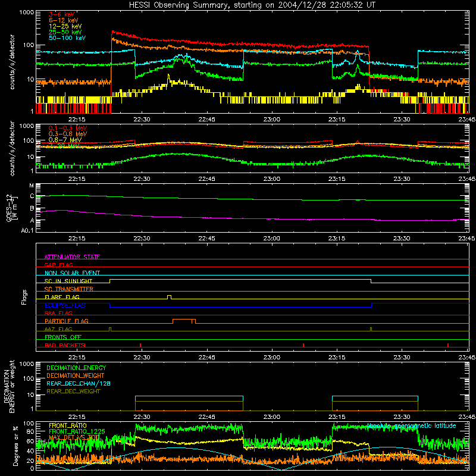The image size is (476, 476).
Task: Select the SAA_FLAG label
Action: (58, 313)
